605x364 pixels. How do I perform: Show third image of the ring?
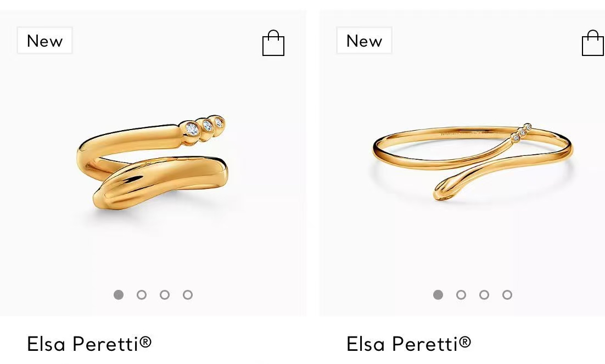point(165,295)
